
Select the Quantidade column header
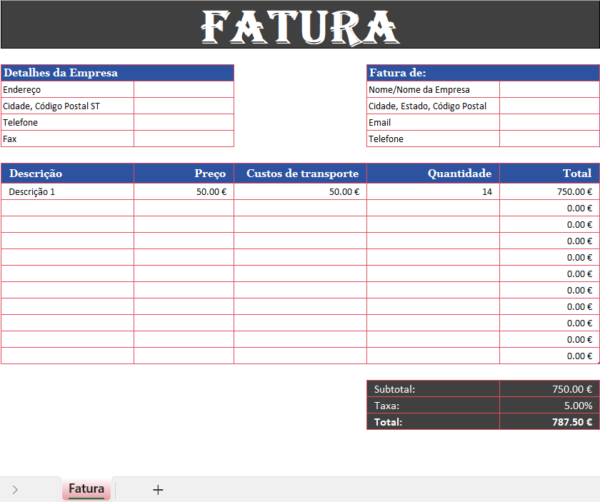coord(433,173)
